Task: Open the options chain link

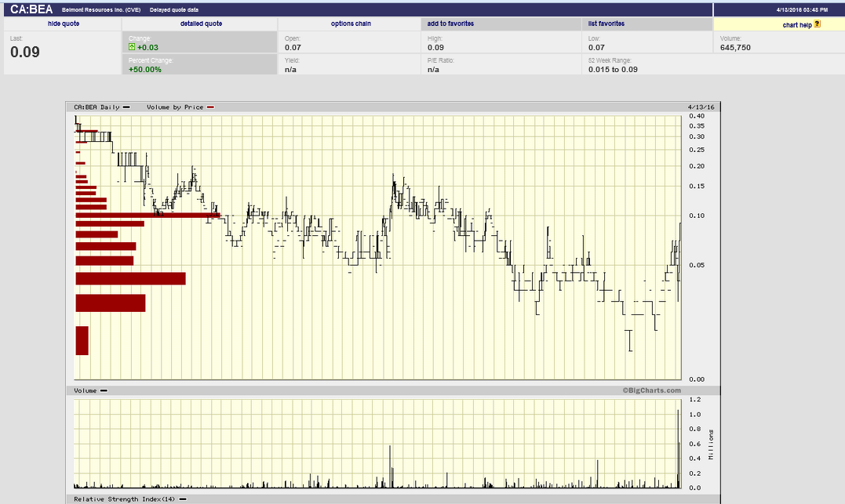Action: coord(351,24)
